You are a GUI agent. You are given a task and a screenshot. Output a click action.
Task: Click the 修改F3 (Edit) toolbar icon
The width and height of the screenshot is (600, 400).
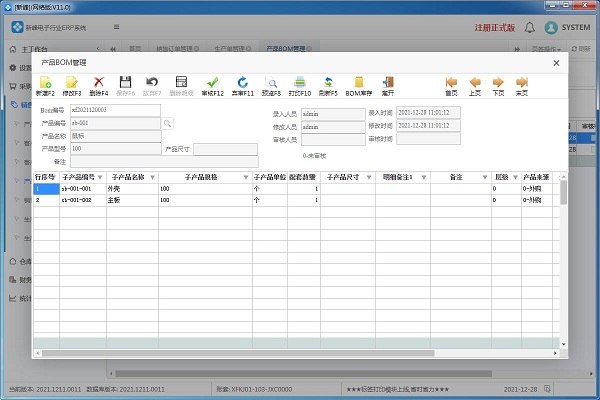[72, 85]
